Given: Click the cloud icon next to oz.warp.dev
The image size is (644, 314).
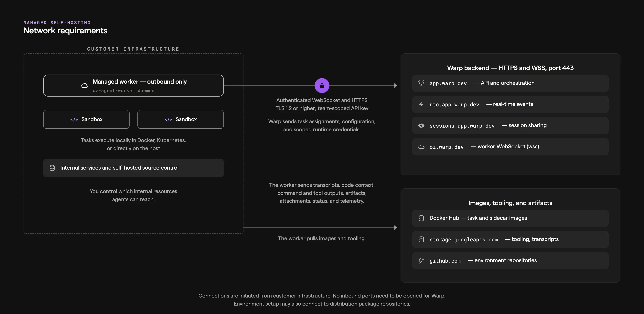Looking at the screenshot, I should click(421, 147).
